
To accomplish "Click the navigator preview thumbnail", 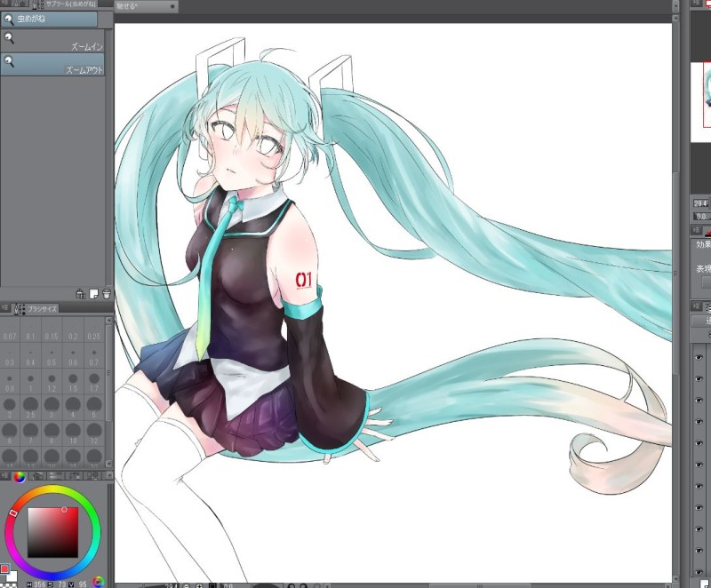I will (x=700, y=102).
